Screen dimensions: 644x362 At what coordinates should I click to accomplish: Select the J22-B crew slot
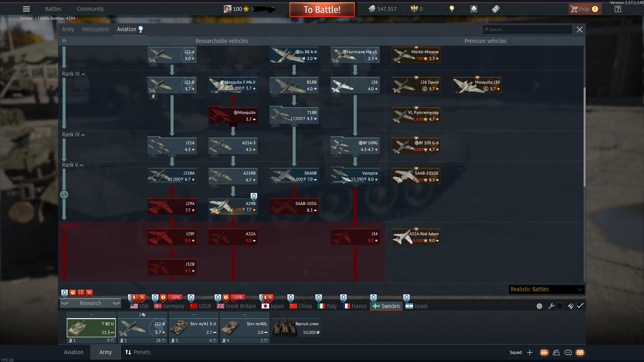point(143,327)
